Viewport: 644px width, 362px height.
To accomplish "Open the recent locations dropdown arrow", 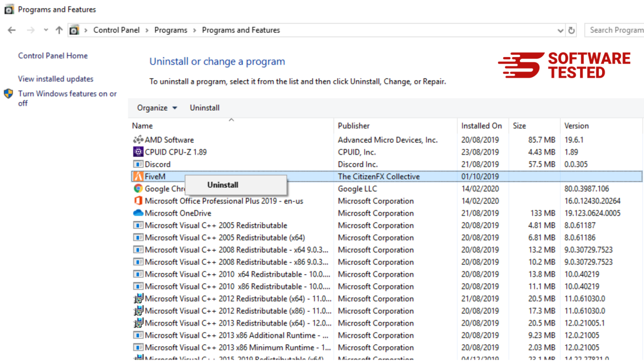I will click(x=46, y=30).
